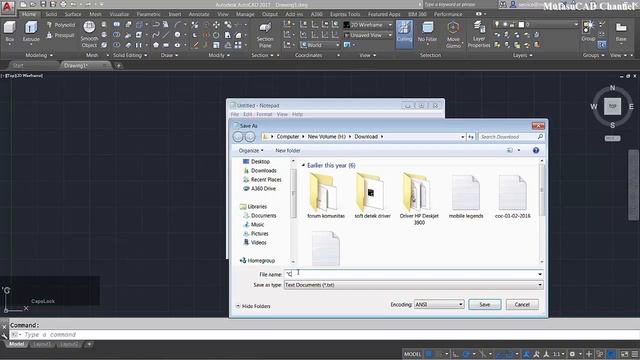Image resolution: width=640 pixels, height=360 pixels.
Task: Switch to the Solid ribbon tab
Action: (x=51, y=14)
